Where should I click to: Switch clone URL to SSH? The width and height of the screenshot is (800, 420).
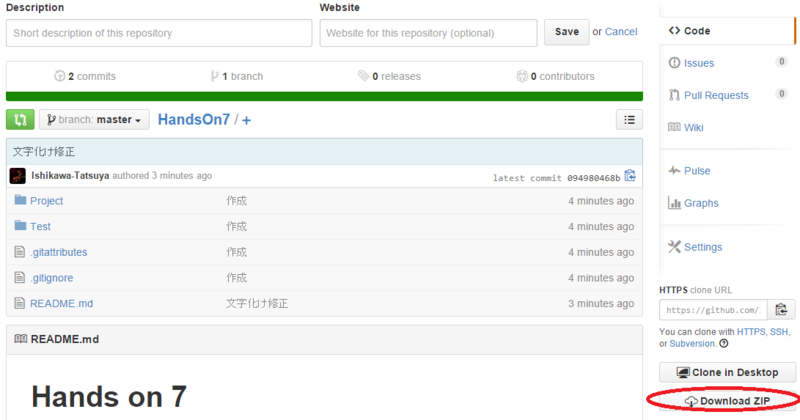pos(779,332)
